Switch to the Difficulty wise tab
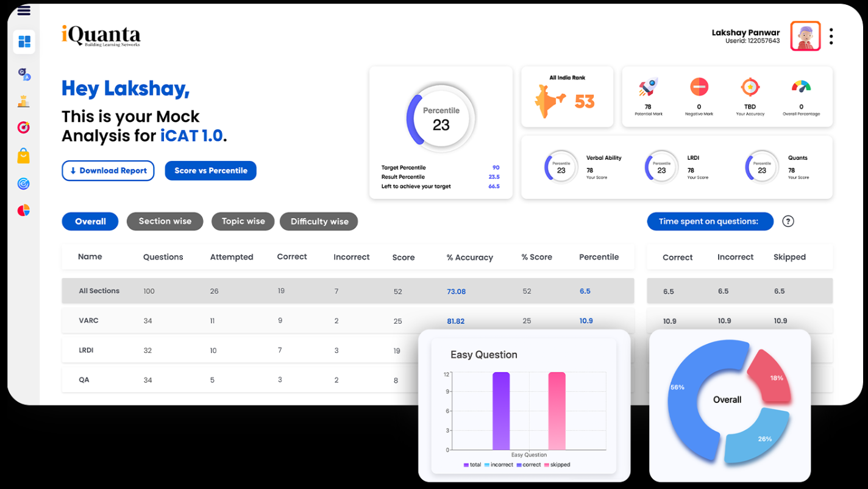868x489 pixels. tap(319, 221)
